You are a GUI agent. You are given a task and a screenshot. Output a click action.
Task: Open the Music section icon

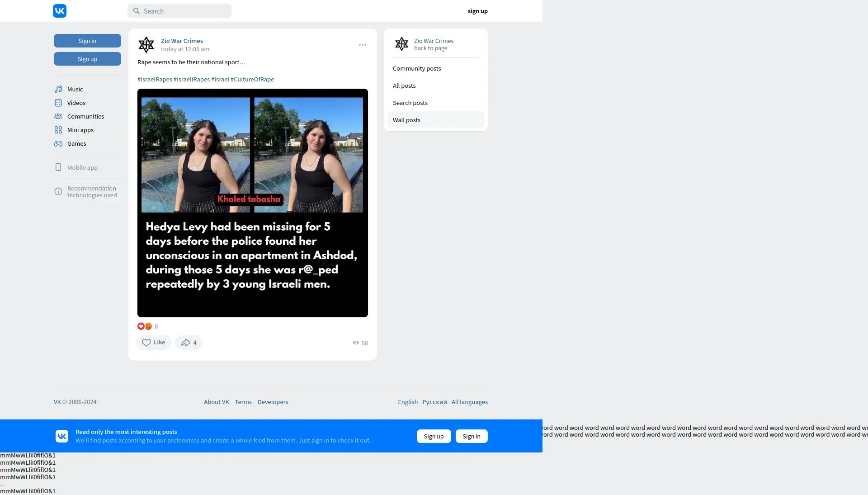pyautogui.click(x=58, y=89)
